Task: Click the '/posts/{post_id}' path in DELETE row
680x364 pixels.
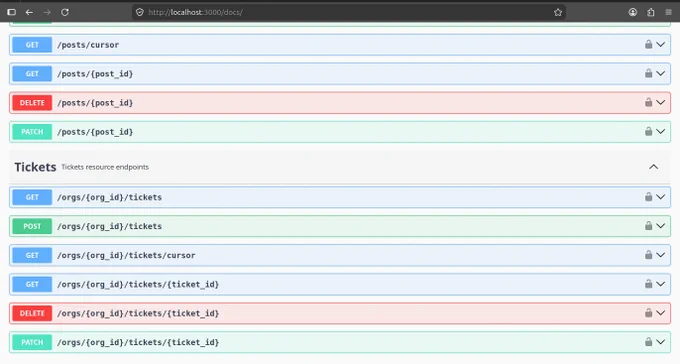Action: click(x=95, y=103)
